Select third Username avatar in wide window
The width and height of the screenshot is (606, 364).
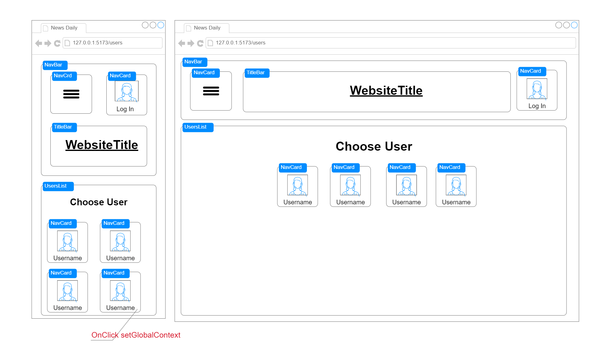[x=406, y=185]
